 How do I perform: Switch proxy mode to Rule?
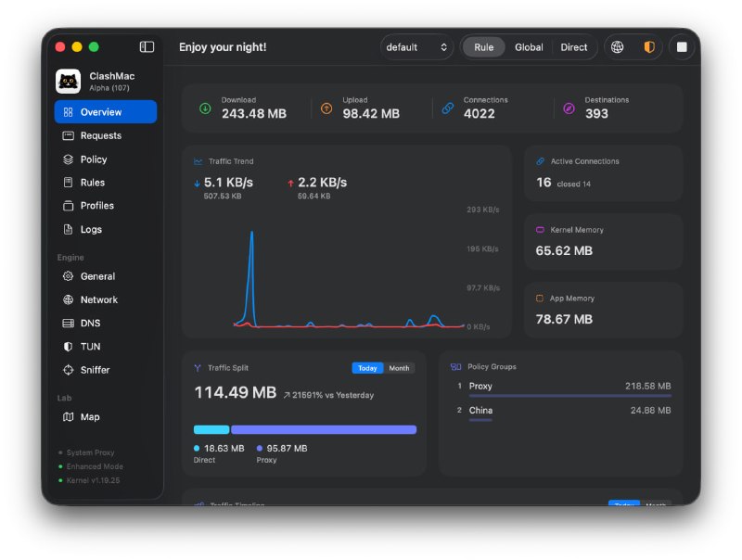click(x=483, y=47)
